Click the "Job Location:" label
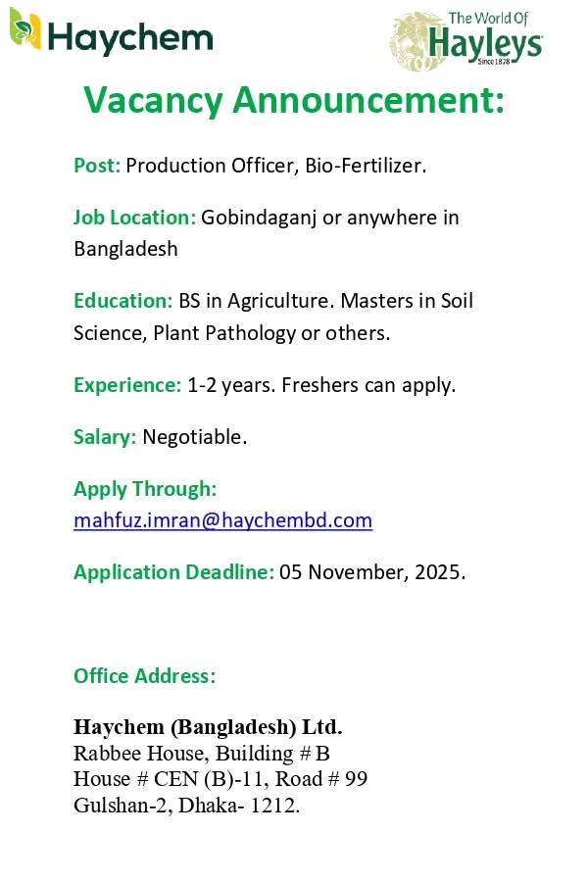Image resolution: width=588 pixels, height=882 pixels. point(135,217)
